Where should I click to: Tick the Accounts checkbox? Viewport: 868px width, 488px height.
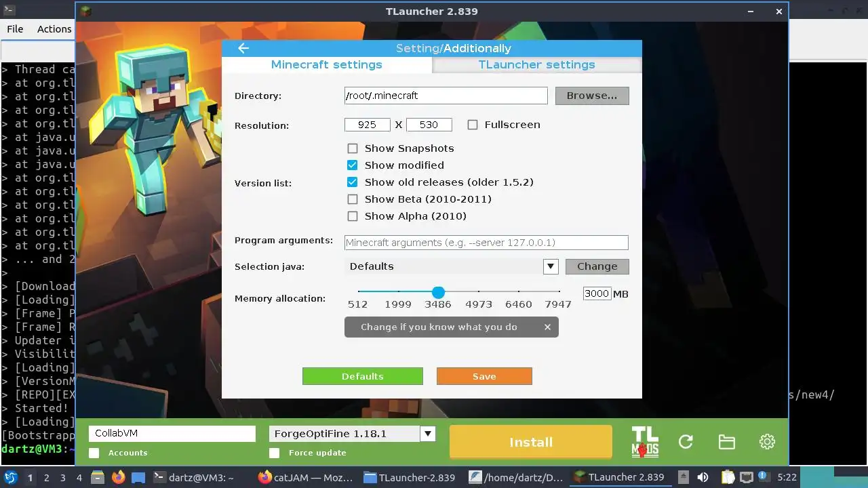pyautogui.click(x=94, y=453)
